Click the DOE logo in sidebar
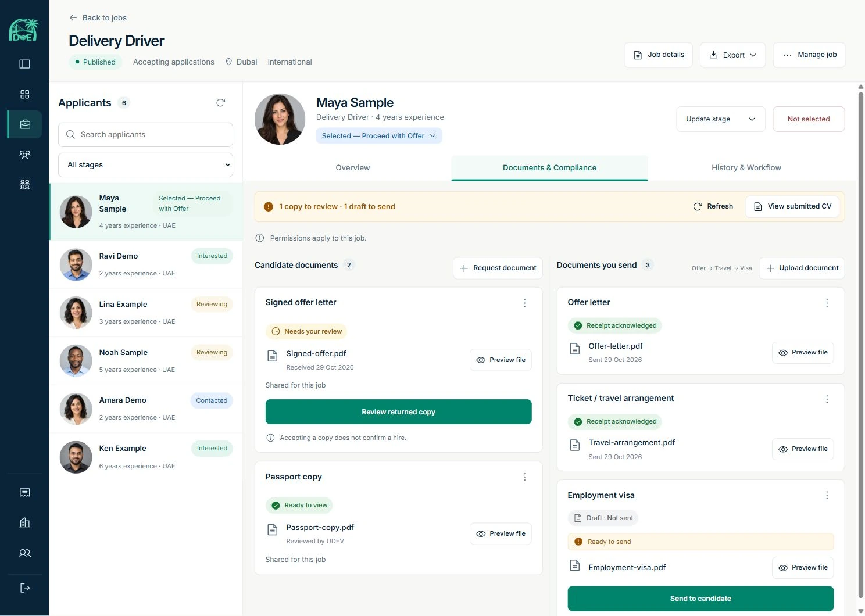865x616 pixels. point(24,30)
